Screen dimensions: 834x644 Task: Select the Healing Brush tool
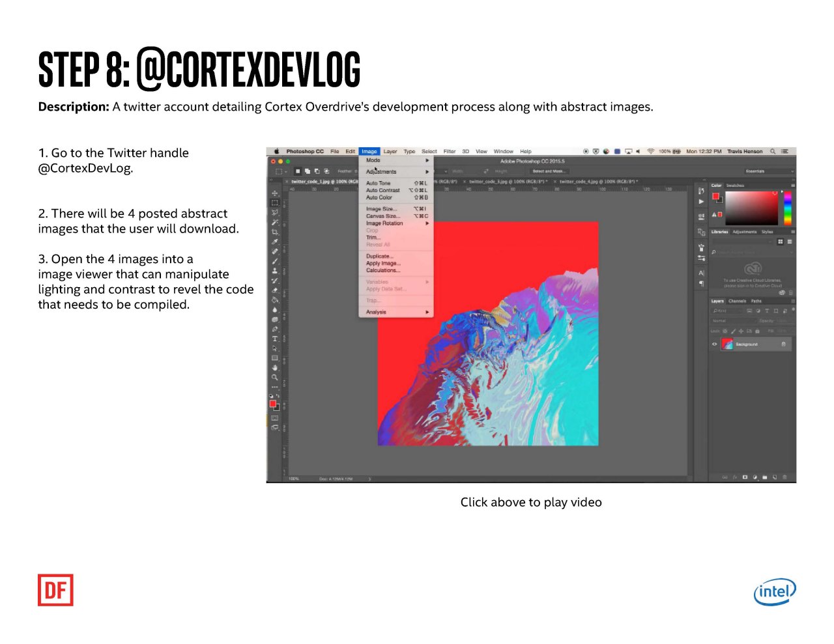pos(275,251)
